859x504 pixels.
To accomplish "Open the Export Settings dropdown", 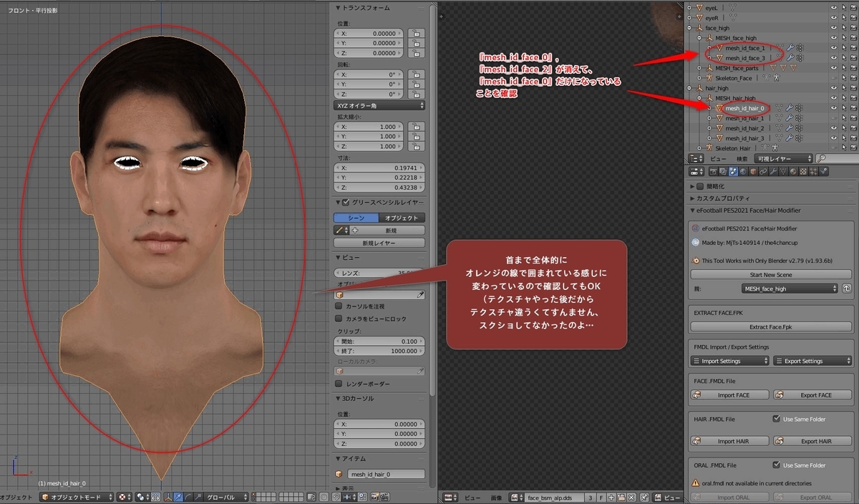I will [813, 361].
